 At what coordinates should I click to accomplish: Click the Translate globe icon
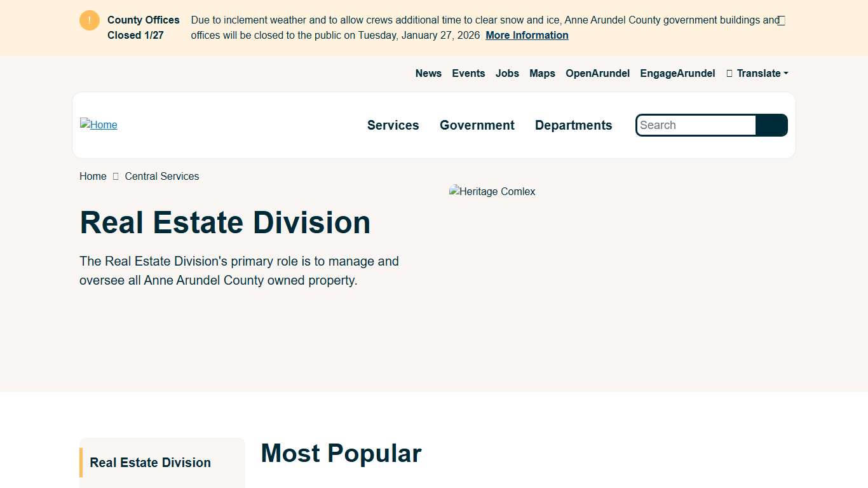(x=728, y=73)
